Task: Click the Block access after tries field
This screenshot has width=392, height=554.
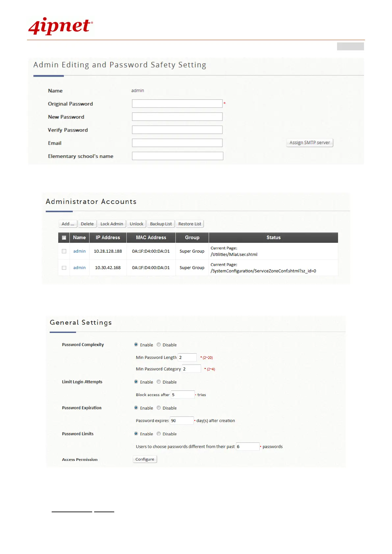Action: (x=183, y=395)
